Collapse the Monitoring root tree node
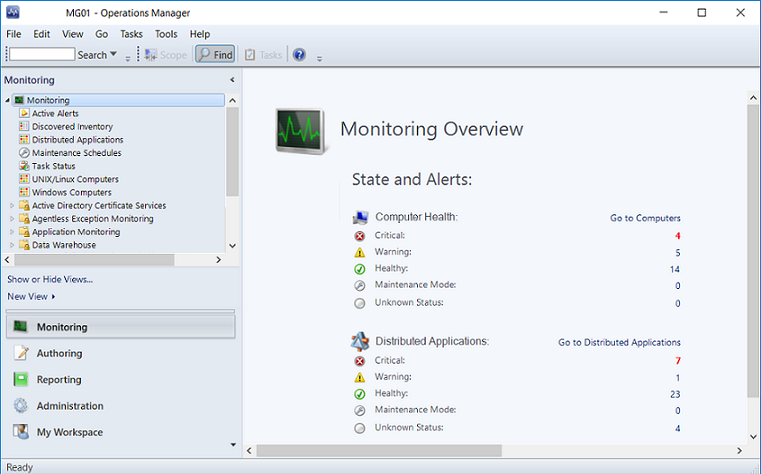The width and height of the screenshot is (761, 474). [x=7, y=100]
